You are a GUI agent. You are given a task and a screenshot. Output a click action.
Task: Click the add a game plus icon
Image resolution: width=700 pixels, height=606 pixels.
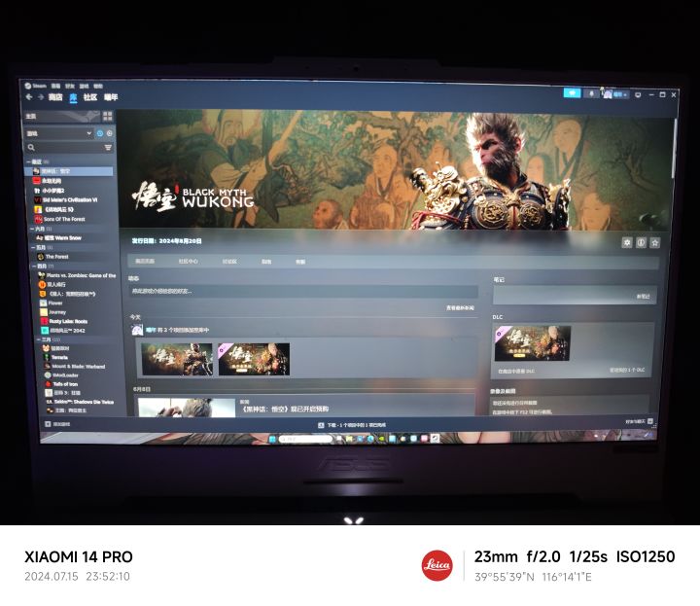pyautogui.click(x=48, y=424)
